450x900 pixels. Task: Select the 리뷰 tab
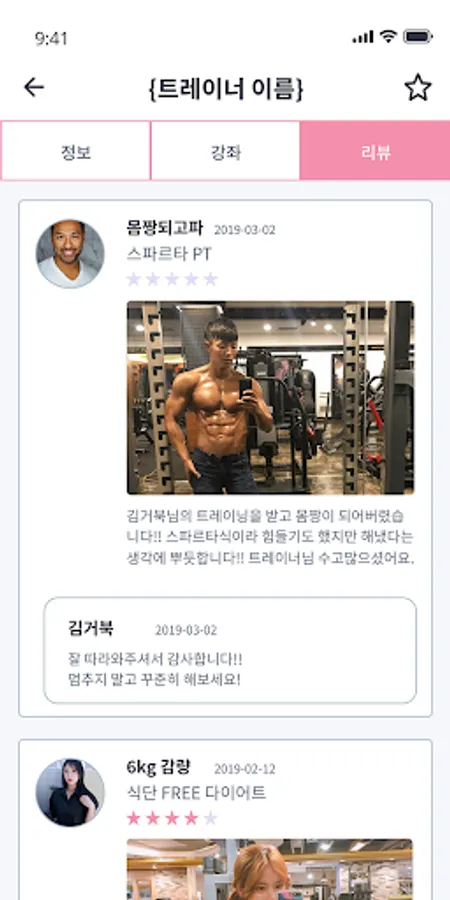click(x=375, y=151)
